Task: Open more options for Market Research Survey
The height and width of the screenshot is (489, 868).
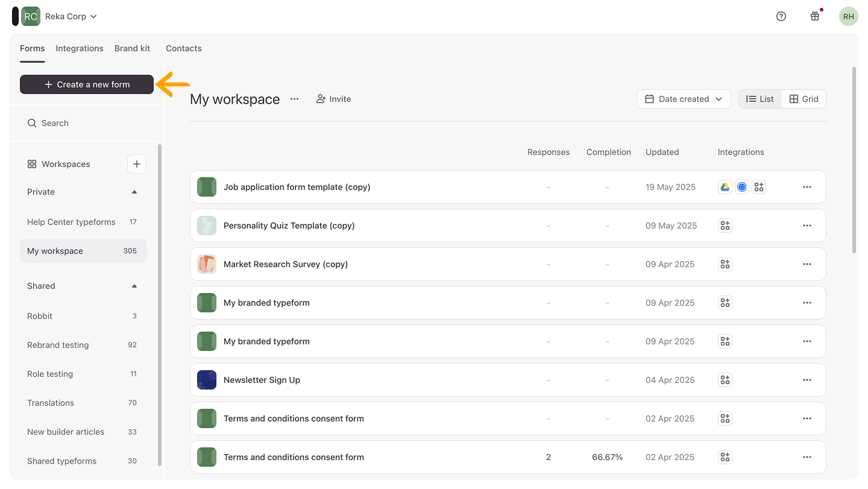Action: (x=807, y=264)
